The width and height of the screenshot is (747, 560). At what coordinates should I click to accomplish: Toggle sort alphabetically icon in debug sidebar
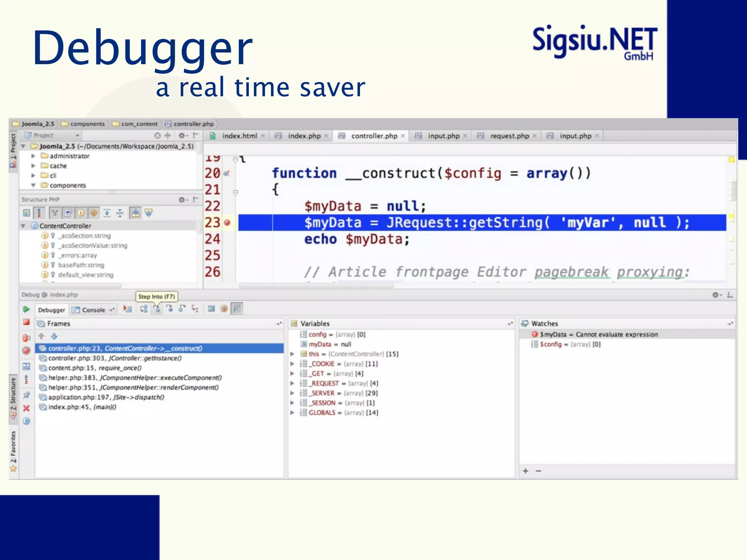point(26,380)
